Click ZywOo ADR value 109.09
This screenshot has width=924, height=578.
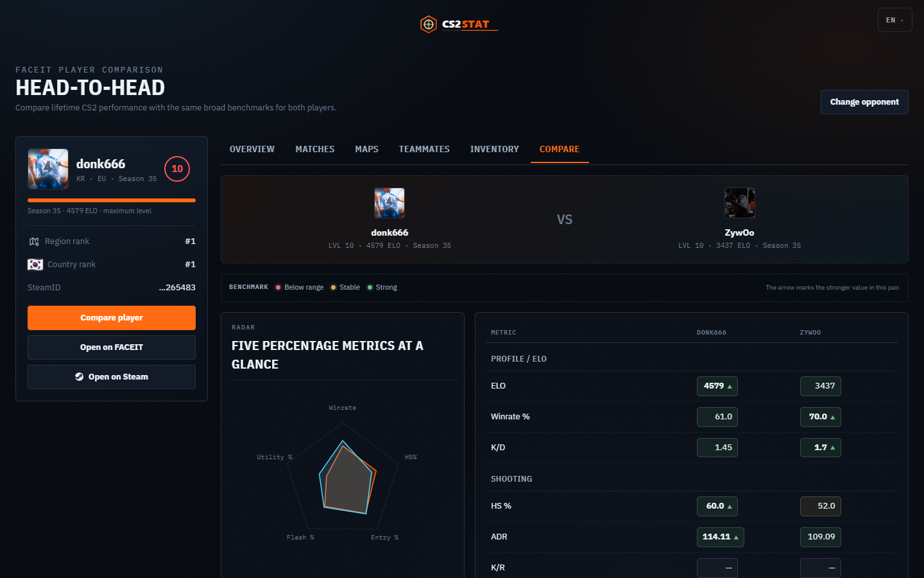click(x=821, y=537)
